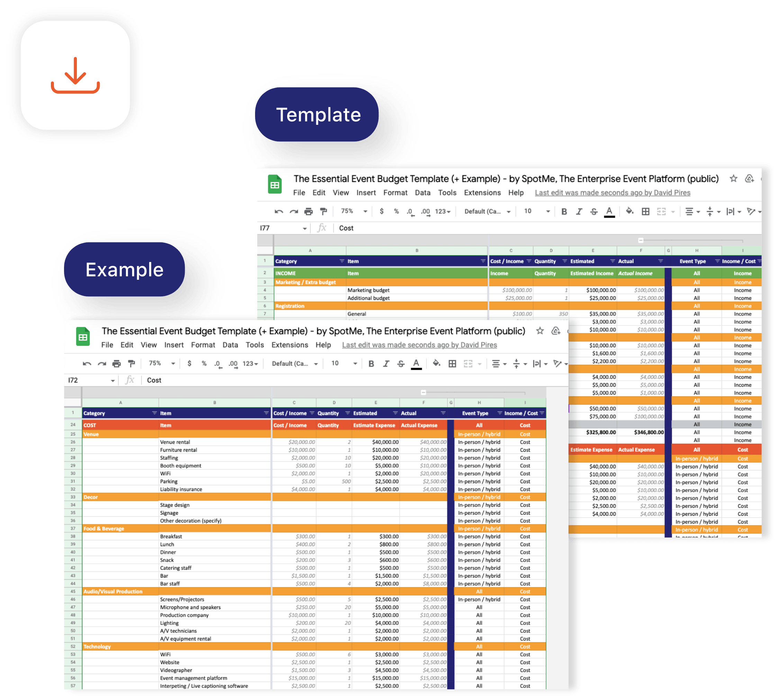Viewport: 779px width, 700px height.
Task: Undo in the Example window toolbar
Action: point(87,363)
